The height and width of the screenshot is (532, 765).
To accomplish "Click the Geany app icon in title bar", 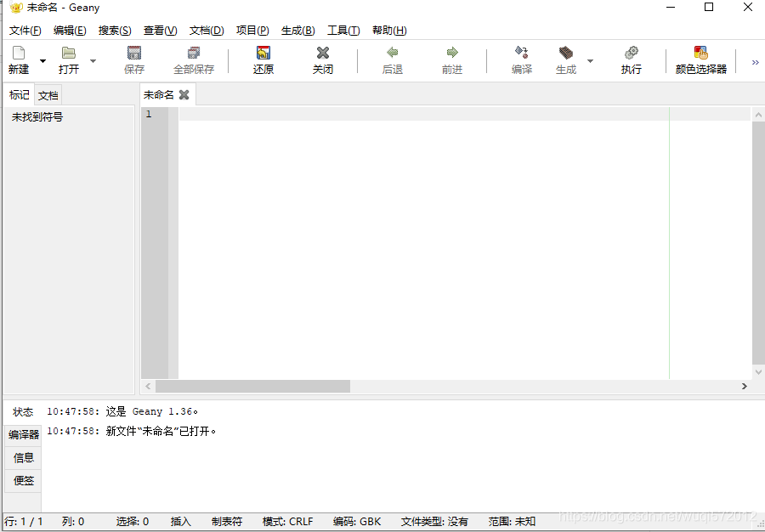I will pyautogui.click(x=16, y=8).
